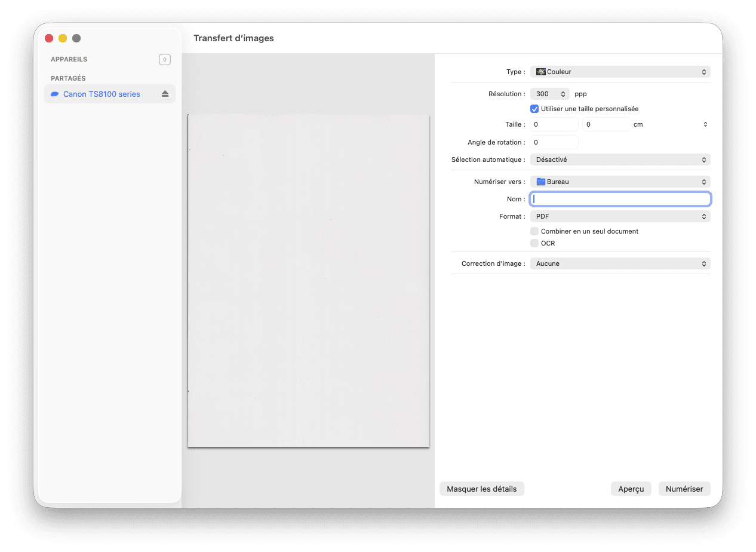Screen dimensions: 756x552
Task: Open the Correction d'image dropdown
Action: [620, 263]
